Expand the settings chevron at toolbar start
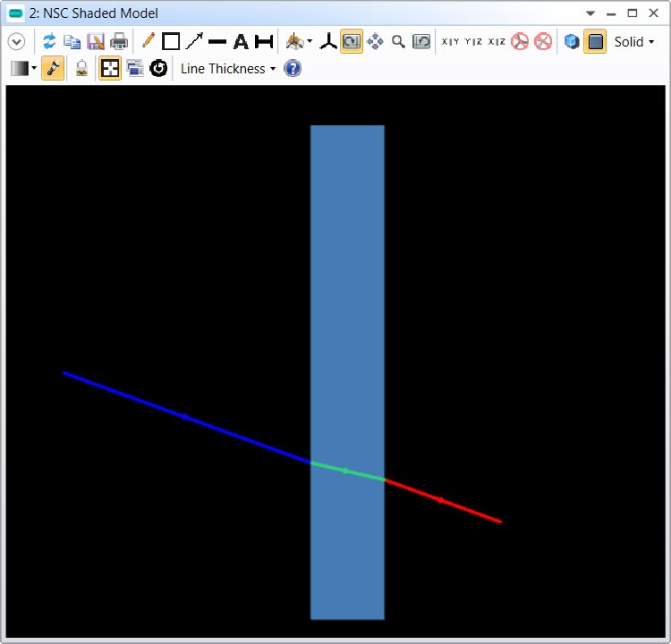Screen dimensions: 671x644 click(16, 42)
